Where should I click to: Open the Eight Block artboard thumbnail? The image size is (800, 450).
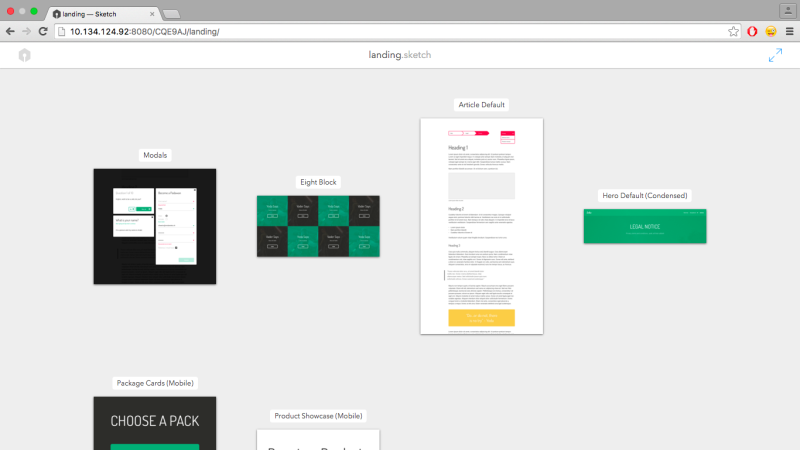tap(318, 225)
